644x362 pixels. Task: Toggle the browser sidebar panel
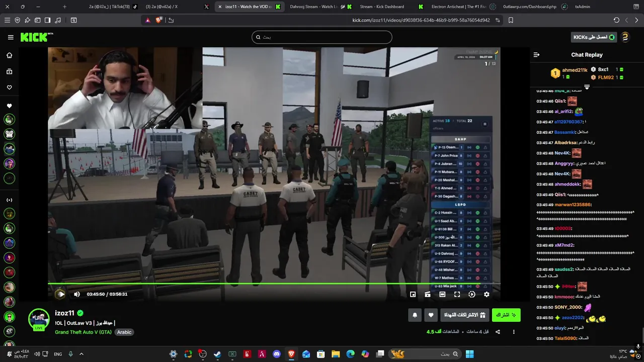click(x=47, y=20)
